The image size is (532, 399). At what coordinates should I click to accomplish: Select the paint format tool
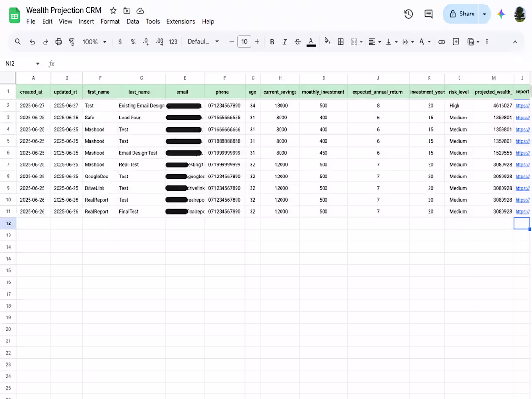click(72, 42)
